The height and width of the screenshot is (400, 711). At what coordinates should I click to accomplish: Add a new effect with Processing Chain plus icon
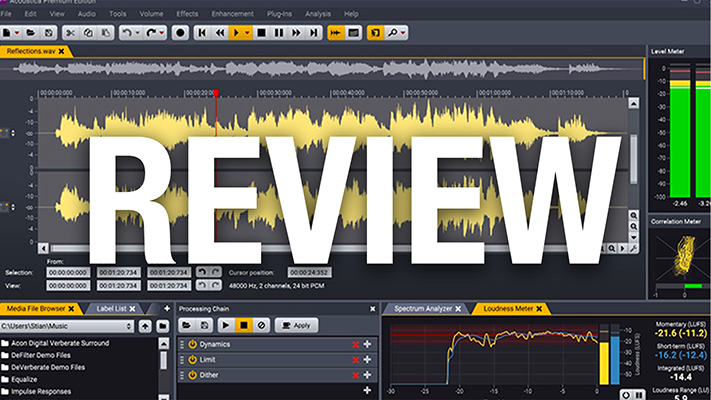[x=367, y=390]
